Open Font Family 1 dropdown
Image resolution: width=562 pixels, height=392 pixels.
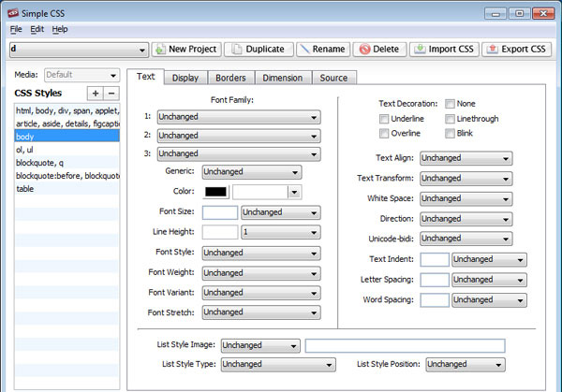click(x=239, y=117)
